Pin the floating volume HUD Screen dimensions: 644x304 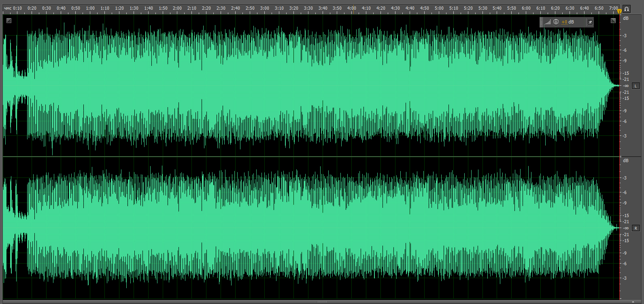(590, 22)
